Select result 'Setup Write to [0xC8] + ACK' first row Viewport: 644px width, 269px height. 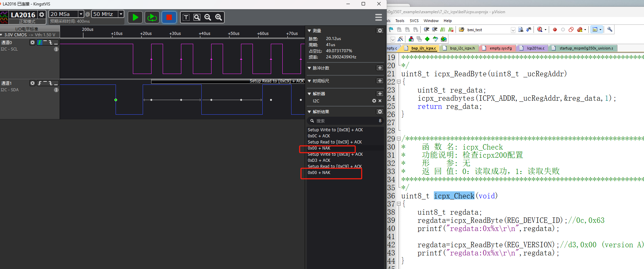345,130
